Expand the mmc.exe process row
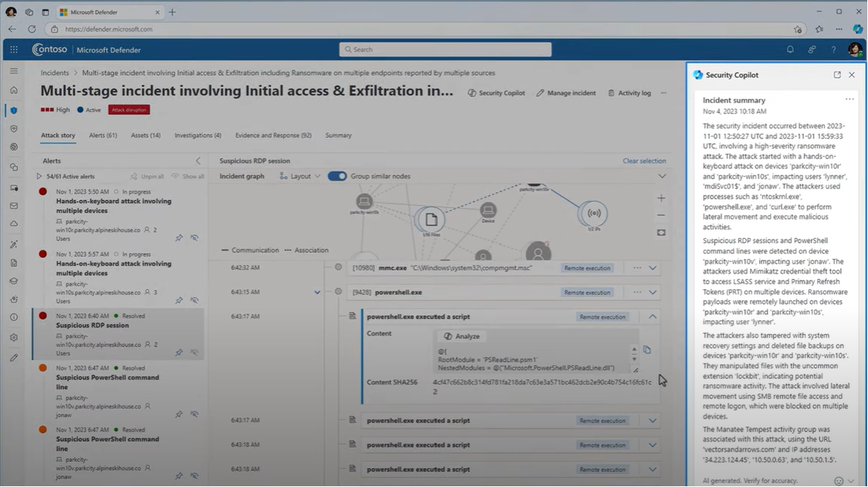This screenshot has height=487, width=868. (x=653, y=268)
